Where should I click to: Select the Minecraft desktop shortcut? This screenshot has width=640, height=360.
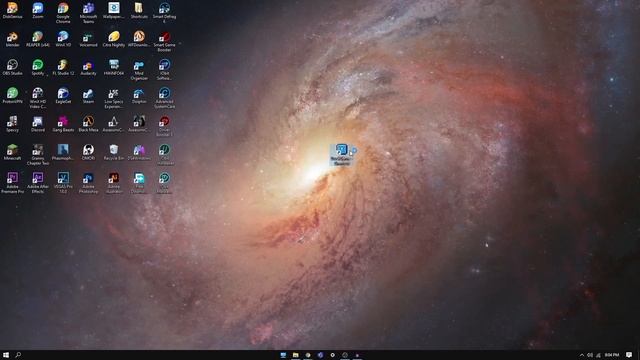click(x=12, y=152)
